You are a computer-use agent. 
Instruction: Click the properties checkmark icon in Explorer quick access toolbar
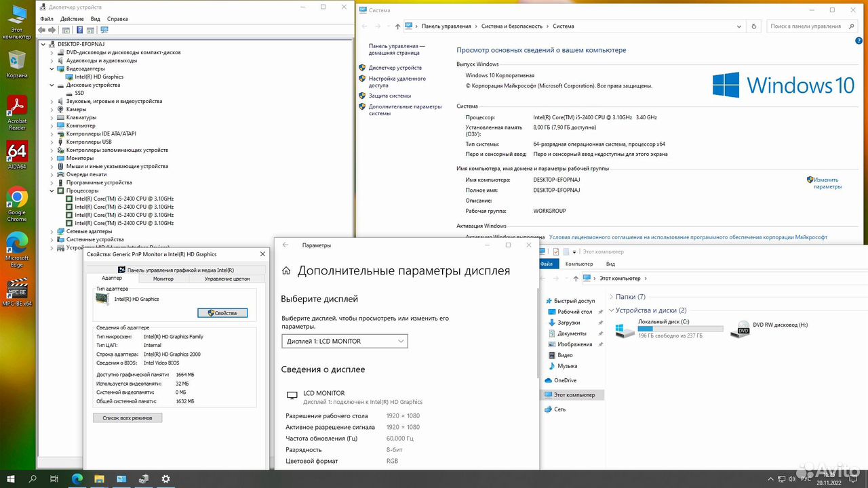point(556,251)
